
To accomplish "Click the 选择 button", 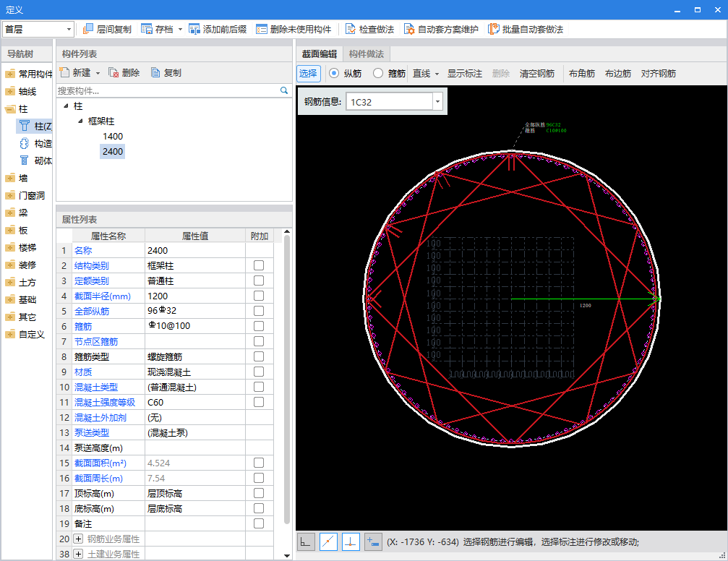I will point(308,73).
